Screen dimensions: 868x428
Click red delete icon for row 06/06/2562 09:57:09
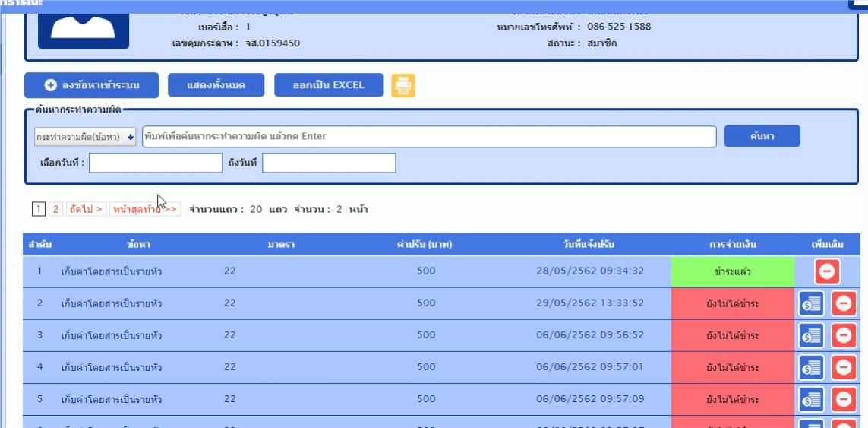click(x=844, y=399)
